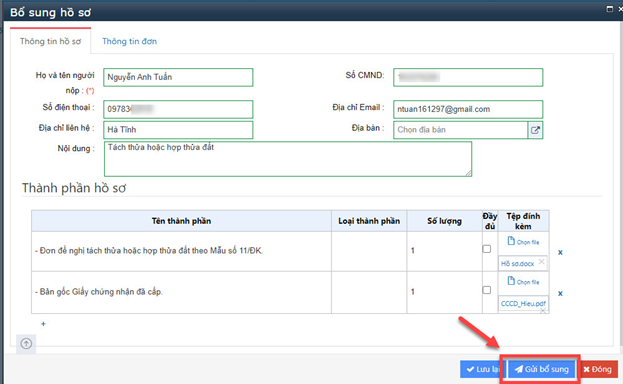Delete the Đơn đề nghị tách thửa row

(x=560, y=252)
